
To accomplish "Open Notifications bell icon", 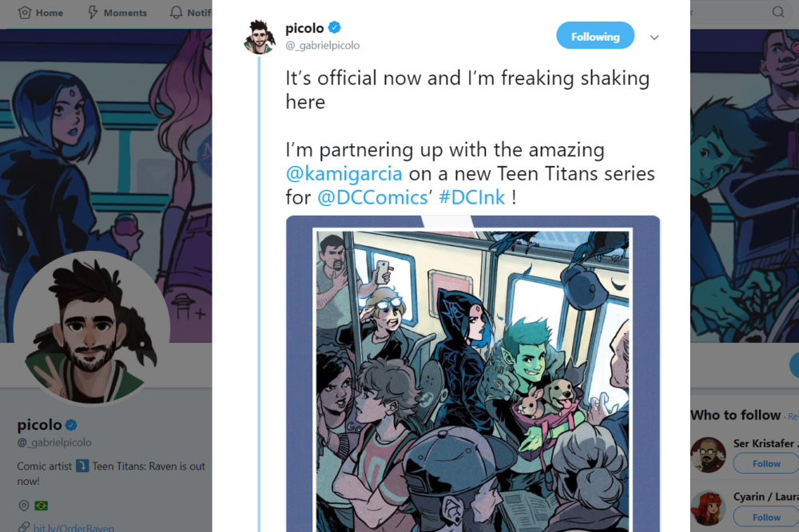I will 177,12.
